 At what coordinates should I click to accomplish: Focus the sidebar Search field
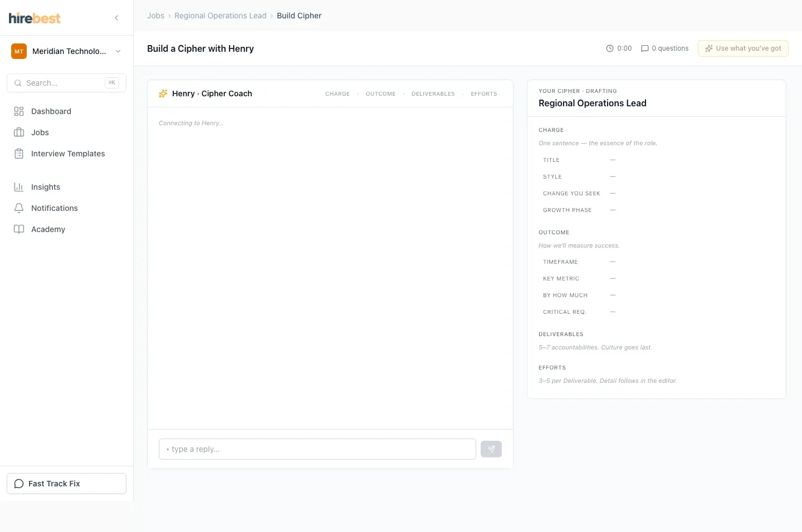pyautogui.click(x=66, y=83)
